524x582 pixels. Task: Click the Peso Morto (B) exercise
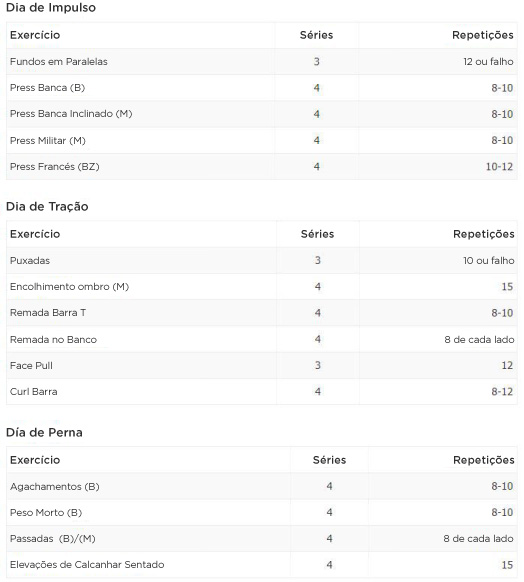[x=46, y=513]
